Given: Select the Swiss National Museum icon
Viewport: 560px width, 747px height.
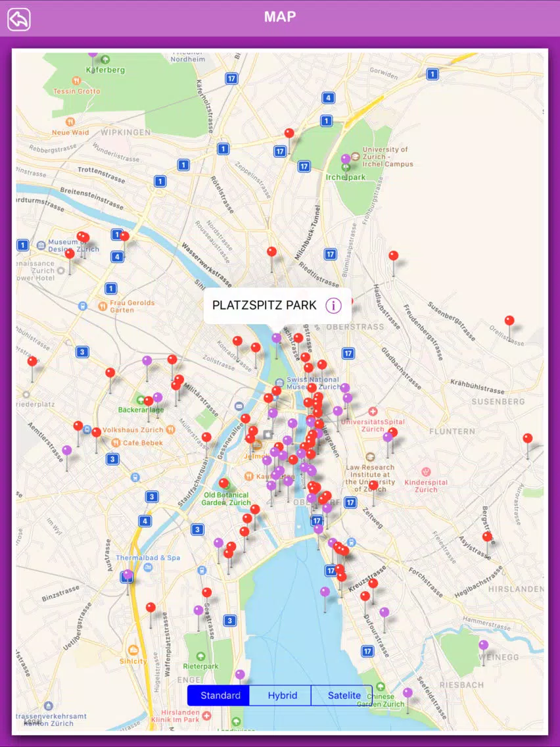Looking at the screenshot, I should coord(279,382).
